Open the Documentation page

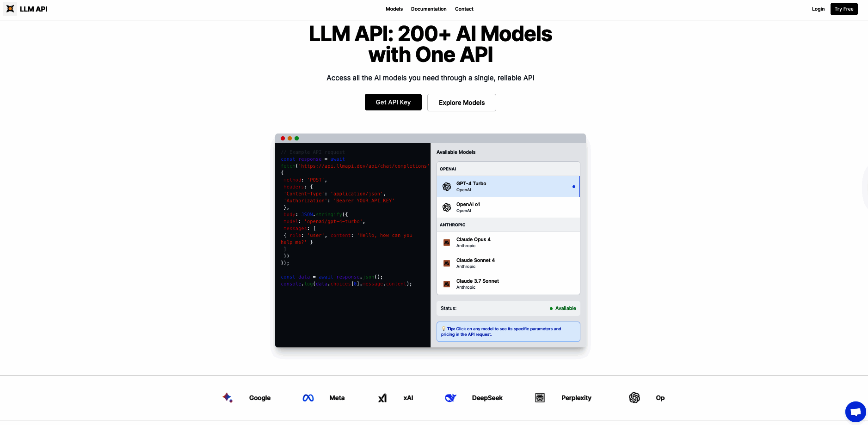click(428, 9)
